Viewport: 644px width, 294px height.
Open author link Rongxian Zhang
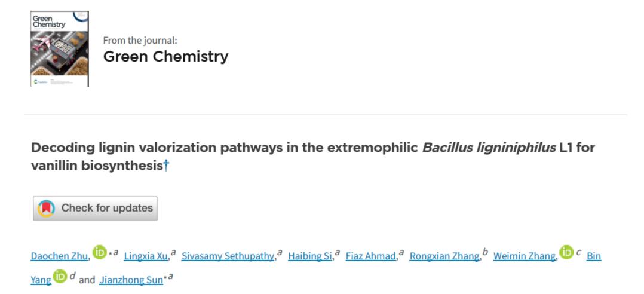pos(444,256)
